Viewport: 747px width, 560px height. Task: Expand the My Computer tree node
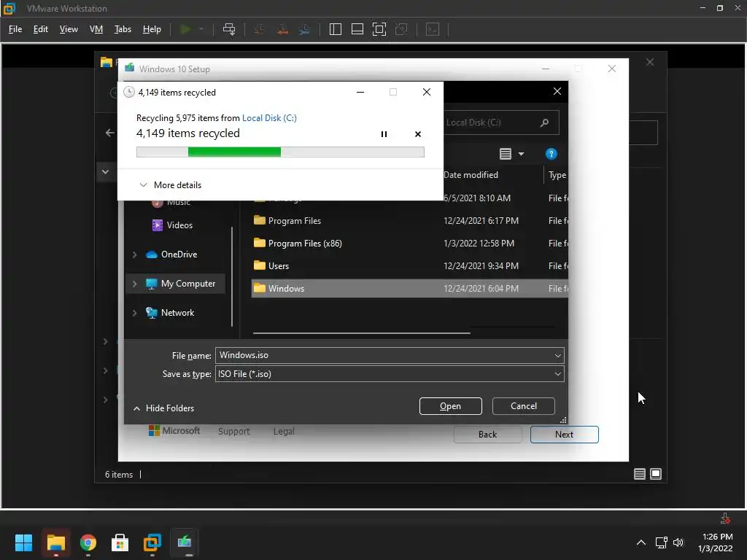tap(134, 284)
